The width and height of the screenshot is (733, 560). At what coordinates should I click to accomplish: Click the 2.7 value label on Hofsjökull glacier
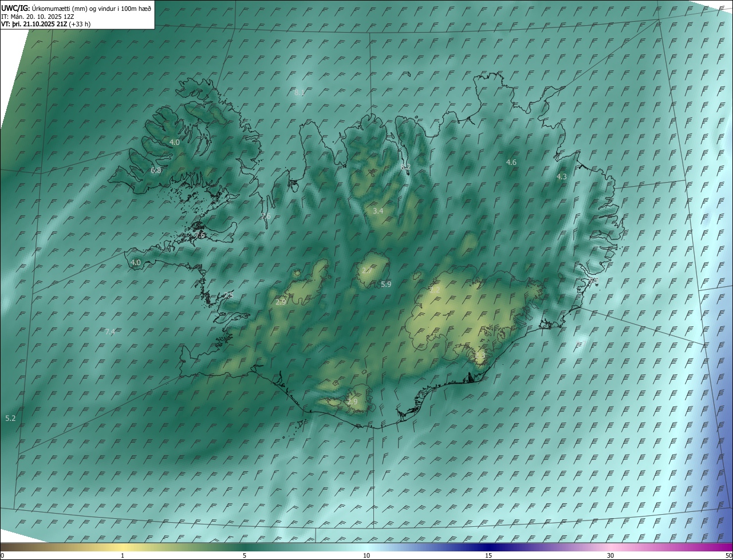click(367, 270)
